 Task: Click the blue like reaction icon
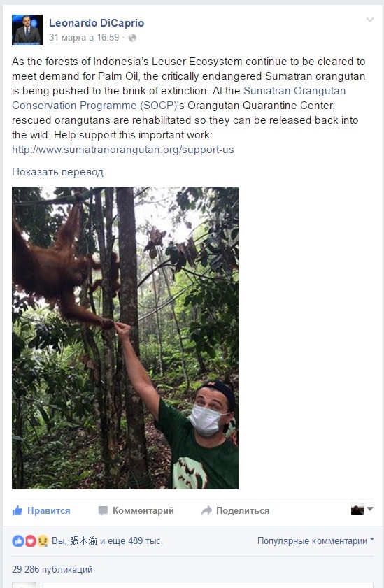click(x=18, y=540)
